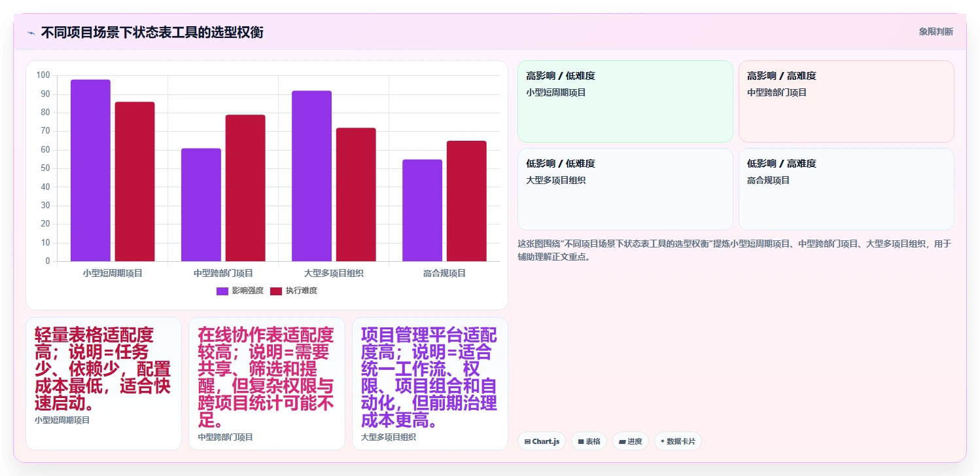
Task: Click the 象限判断 badge in the header
Action: [x=936, y=31]
